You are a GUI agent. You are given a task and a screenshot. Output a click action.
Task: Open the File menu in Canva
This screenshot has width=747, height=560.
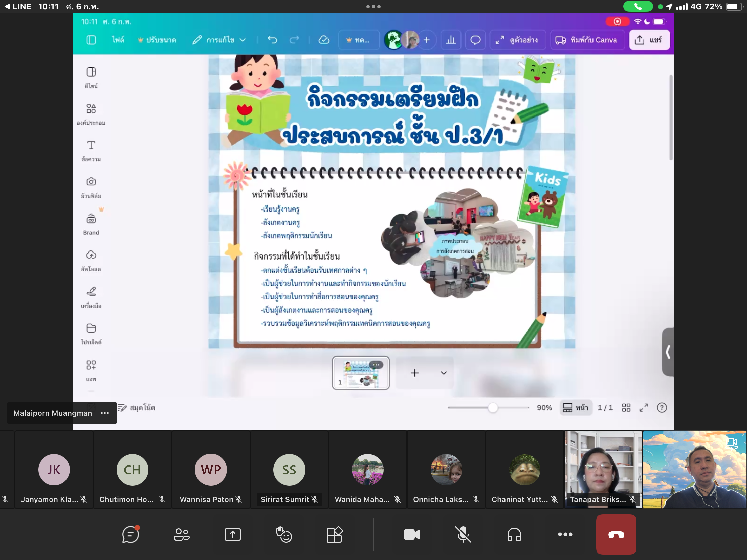click(x=118, y=40)
